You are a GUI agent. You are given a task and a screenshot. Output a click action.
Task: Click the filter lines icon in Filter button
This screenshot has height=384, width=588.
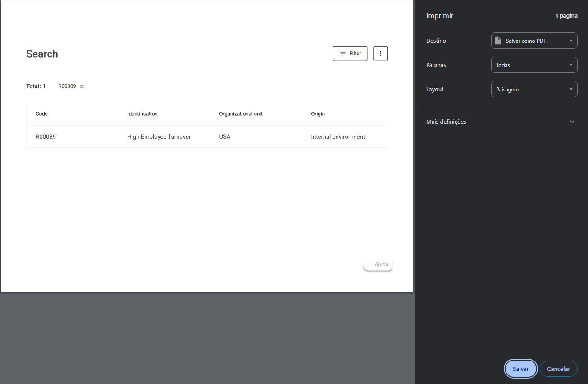(343, 54)
